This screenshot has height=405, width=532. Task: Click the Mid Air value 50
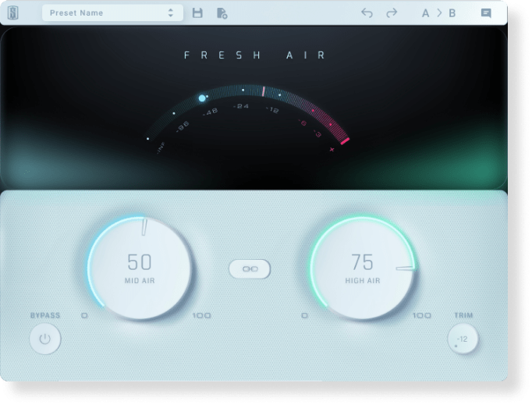click(139, 262)
